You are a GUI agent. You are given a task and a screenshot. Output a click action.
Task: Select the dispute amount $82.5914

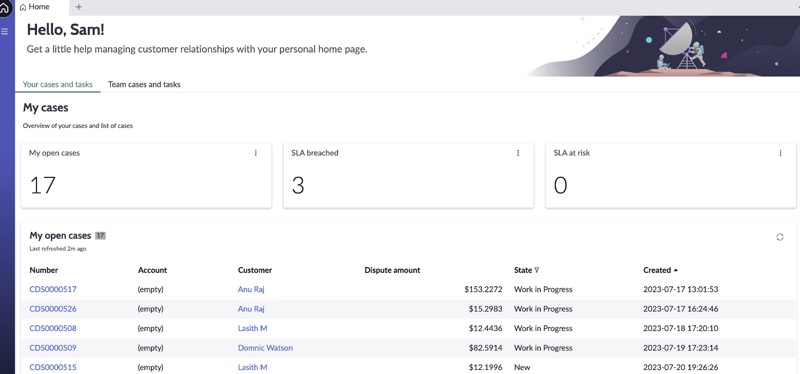[x=485, y=348]
